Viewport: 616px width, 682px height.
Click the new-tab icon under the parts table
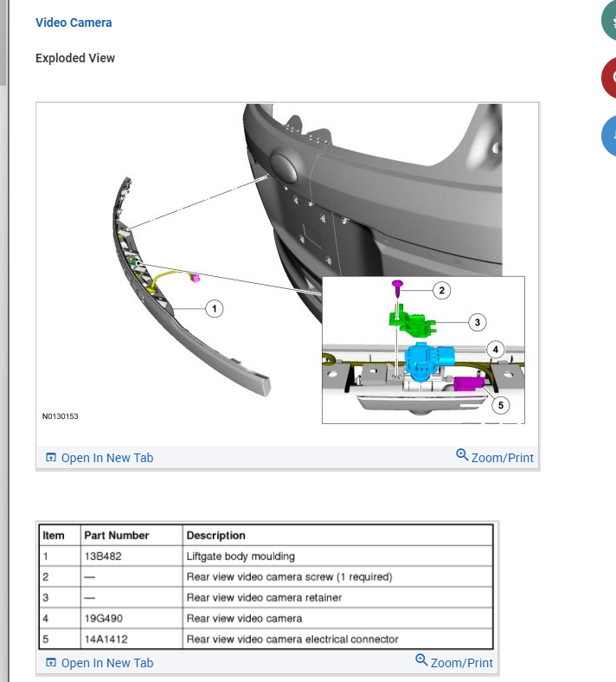coord(51,662)
